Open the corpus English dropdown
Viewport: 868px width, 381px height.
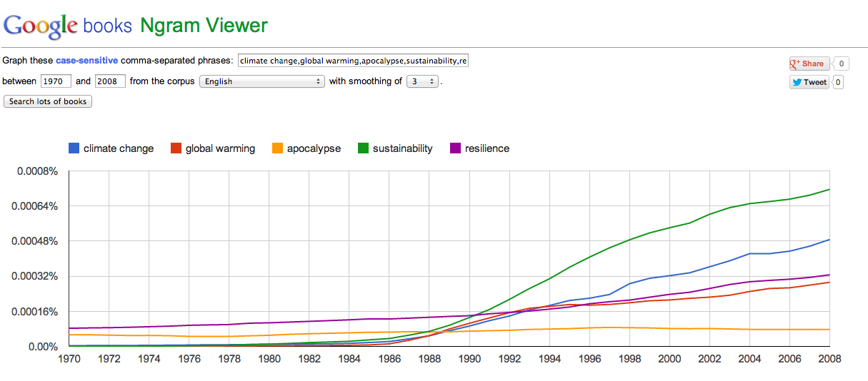coord(261,81)
